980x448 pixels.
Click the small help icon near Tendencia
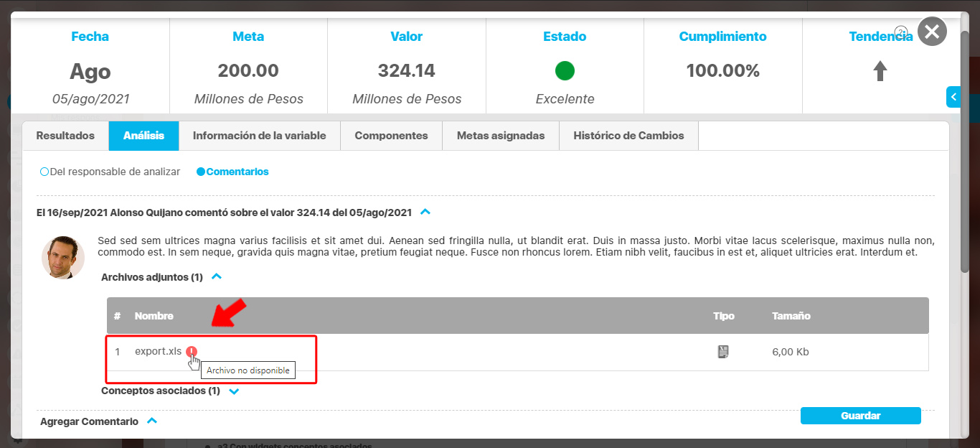901,32
